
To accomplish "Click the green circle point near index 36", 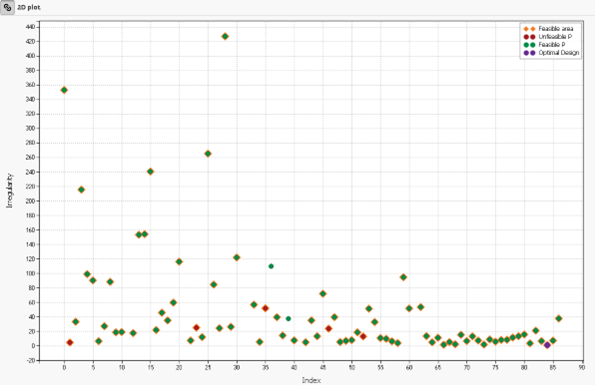I will 271,266.
